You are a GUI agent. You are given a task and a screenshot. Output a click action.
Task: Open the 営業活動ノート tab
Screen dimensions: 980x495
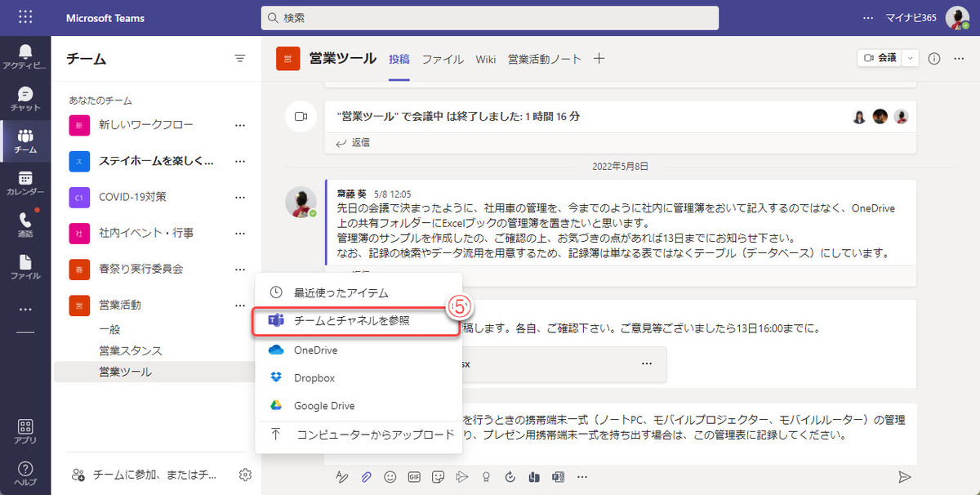pyautogui.click(x=545, y=59)
